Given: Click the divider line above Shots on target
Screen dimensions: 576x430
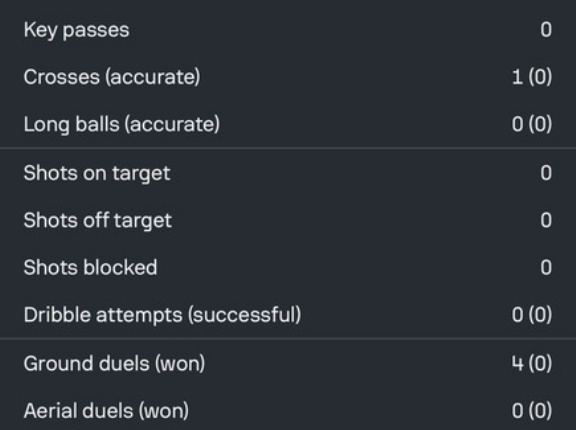Looking at the screenshot, I should click(x=288, y=148).
